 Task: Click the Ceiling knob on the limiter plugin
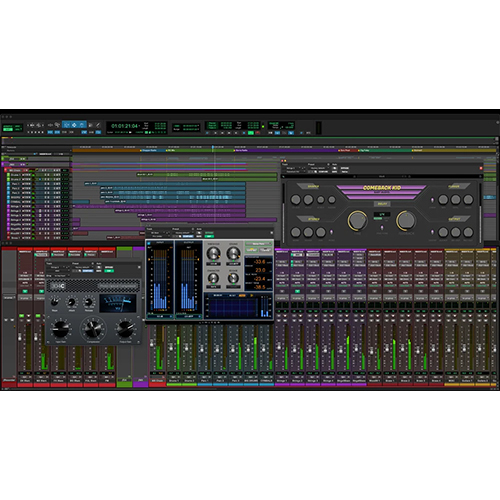coord(233,254)
